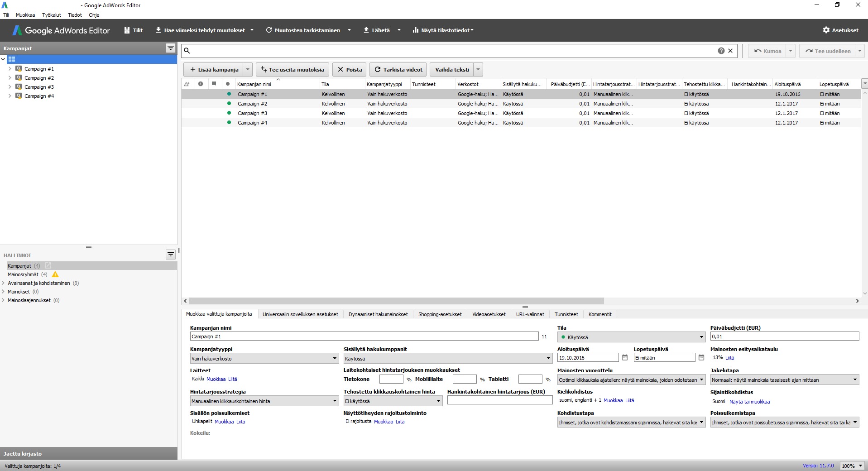This screenshot has height=471, width=868.
Task: Click the filter icon in Kampanjat panel header
Action: click(x=171, y=48)
